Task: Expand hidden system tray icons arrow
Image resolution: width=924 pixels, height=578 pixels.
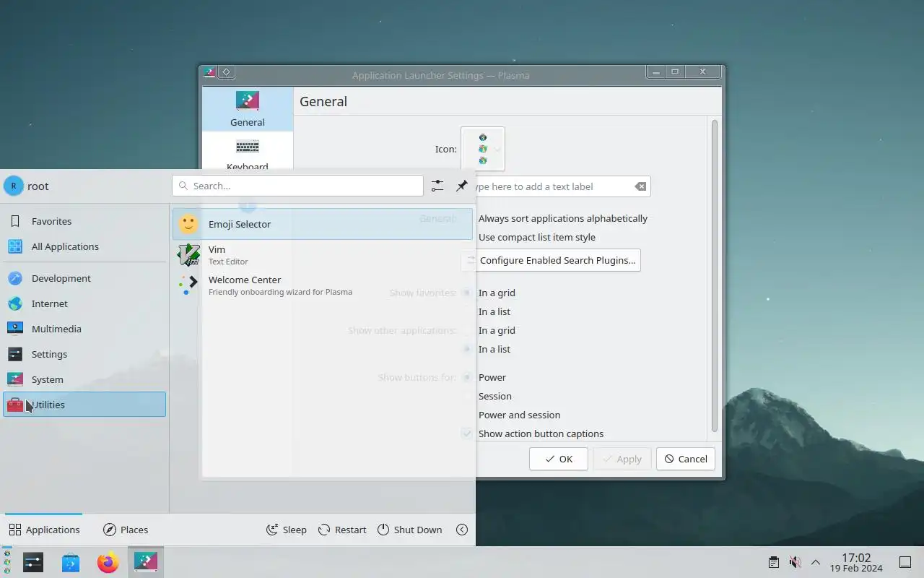Action: pos(816,562)
